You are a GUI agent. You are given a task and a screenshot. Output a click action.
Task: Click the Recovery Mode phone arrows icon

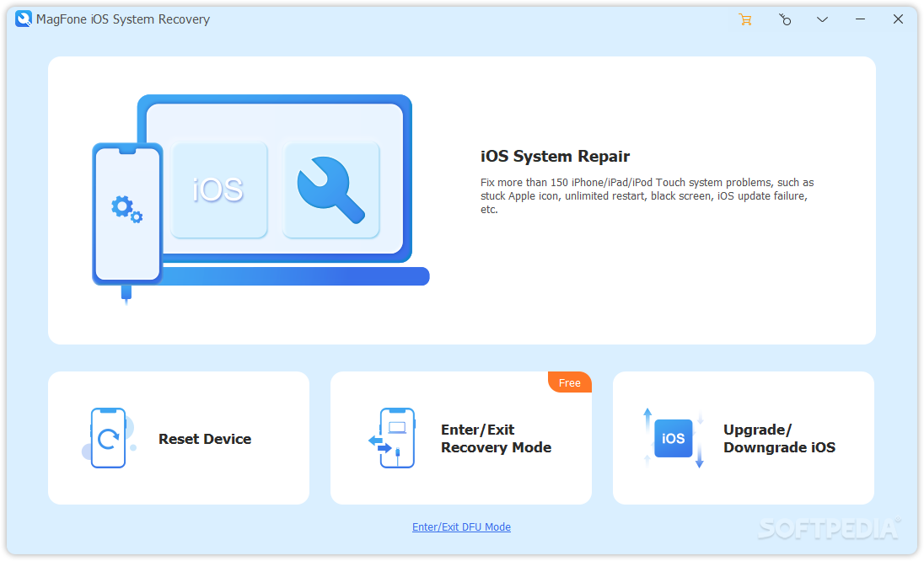(x=392, y=438)
